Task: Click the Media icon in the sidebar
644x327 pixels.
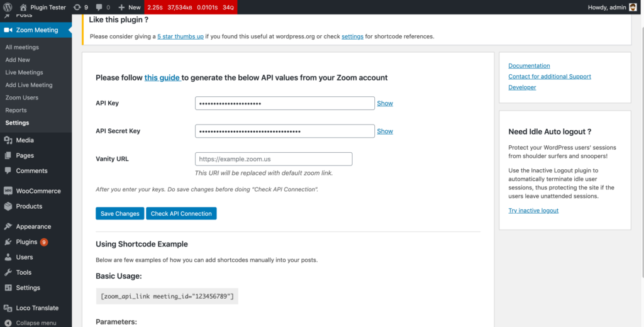Action: click(8, 140)
